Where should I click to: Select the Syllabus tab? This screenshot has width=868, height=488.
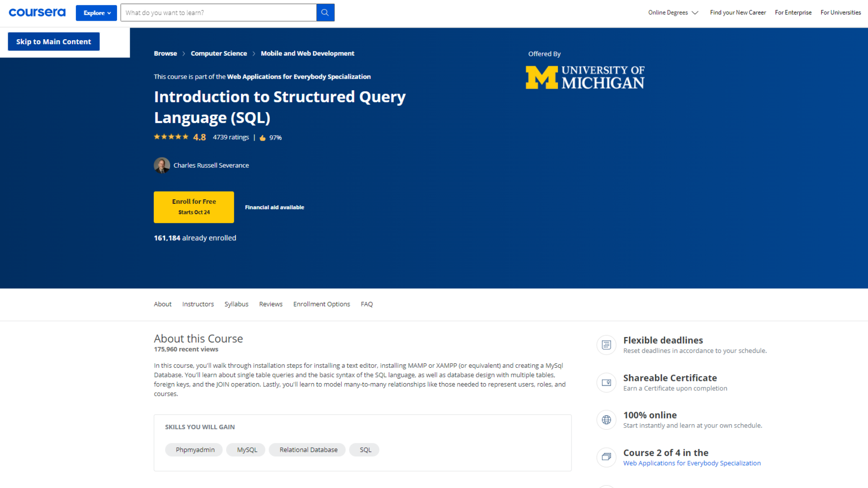coord(236,304)
